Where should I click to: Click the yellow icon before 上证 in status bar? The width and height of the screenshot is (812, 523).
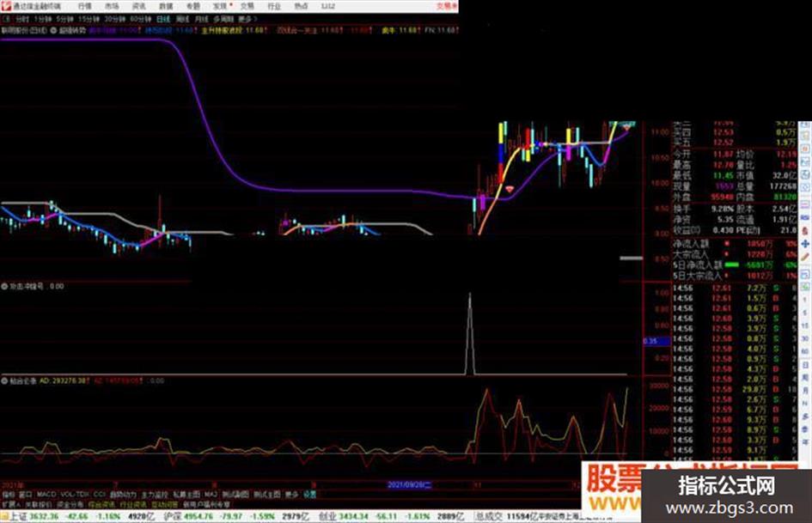tap(4, 516)
